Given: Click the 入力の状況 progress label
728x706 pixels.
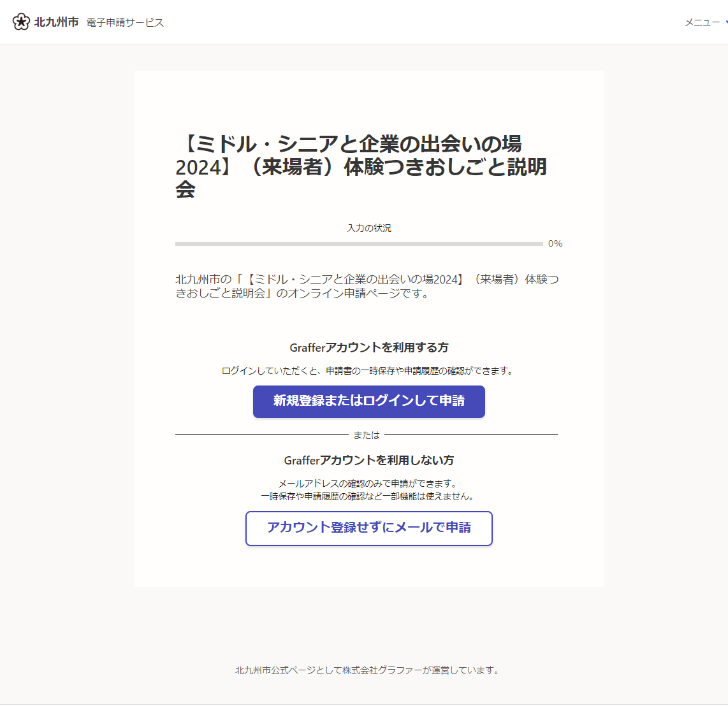Looking at the screenshot, I should tap(368, 228).
